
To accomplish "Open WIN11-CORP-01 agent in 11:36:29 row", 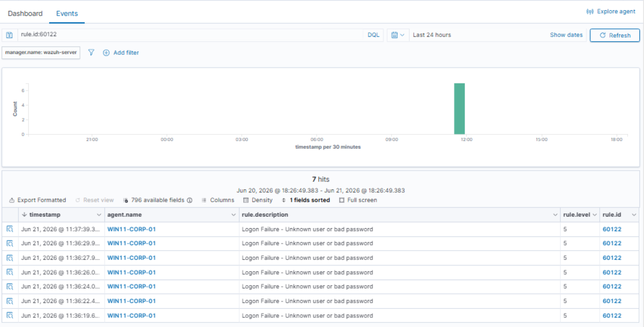I will coord(131,243).
